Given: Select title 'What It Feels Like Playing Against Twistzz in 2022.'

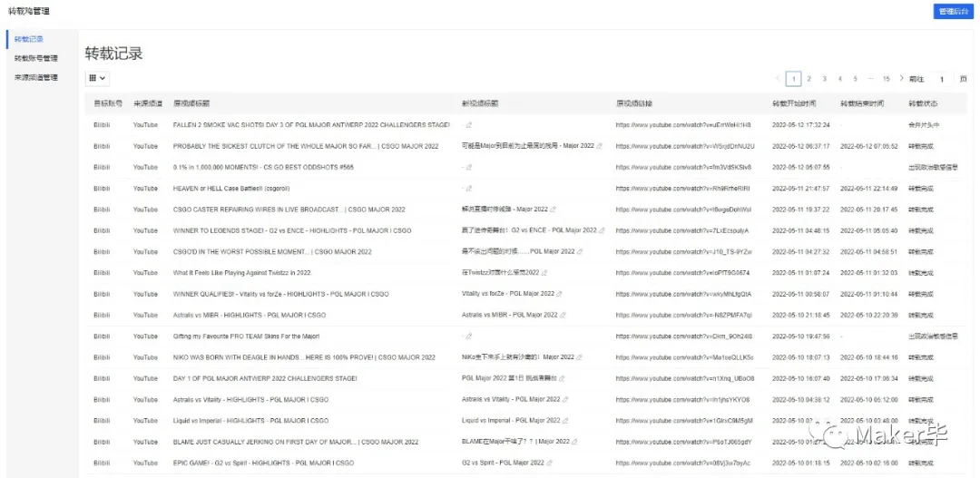Looking at the screenshot, I should tap(242, 273).
